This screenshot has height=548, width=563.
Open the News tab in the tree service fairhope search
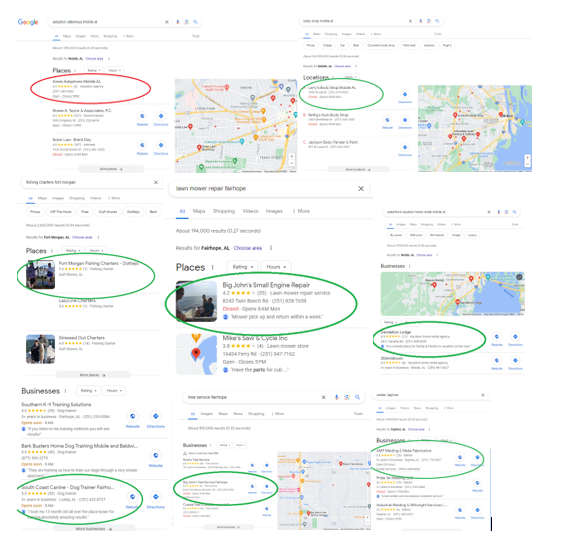click(238, 414)
